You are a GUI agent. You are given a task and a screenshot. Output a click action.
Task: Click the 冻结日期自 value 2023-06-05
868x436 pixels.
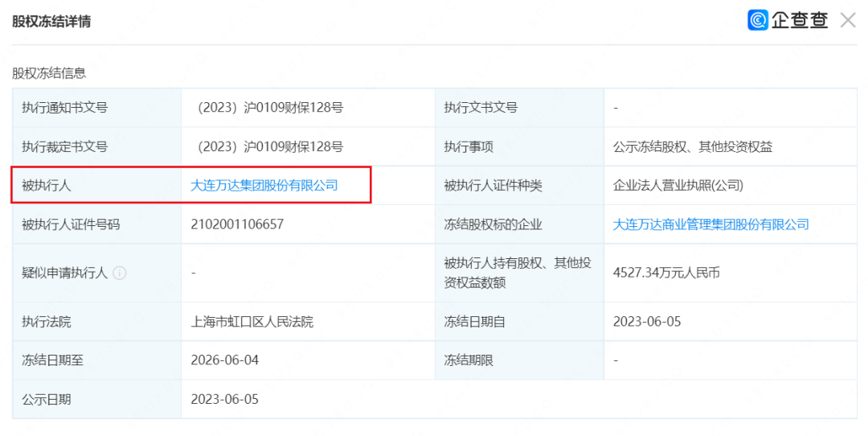[647, 322]
